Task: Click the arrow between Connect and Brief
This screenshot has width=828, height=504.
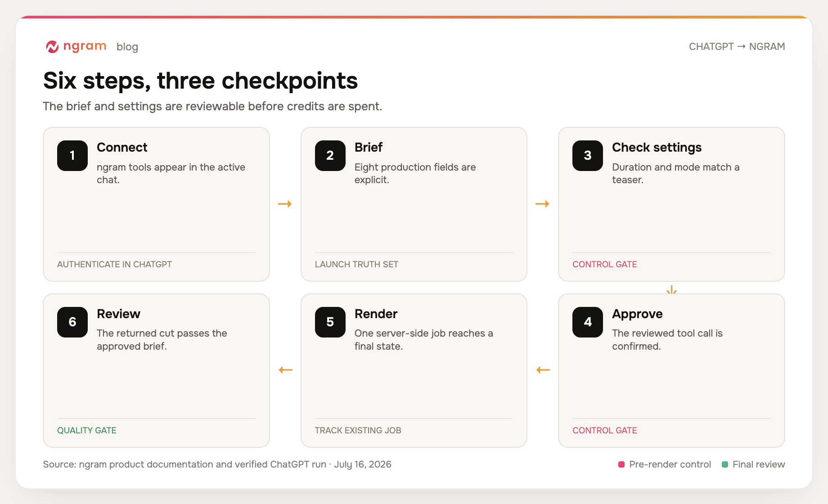Action: [285, 204]
